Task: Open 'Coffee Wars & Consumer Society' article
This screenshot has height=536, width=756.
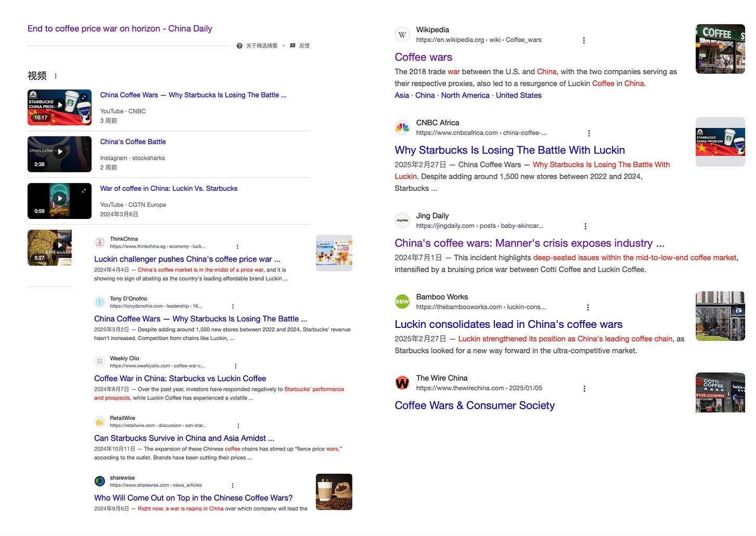Action: pos(475,405)
